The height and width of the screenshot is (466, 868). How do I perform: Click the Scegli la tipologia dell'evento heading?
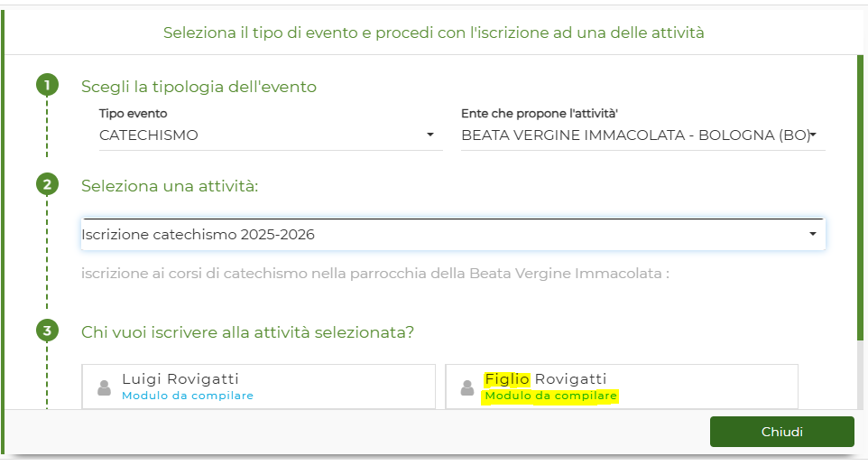click(x=199, y=87)
